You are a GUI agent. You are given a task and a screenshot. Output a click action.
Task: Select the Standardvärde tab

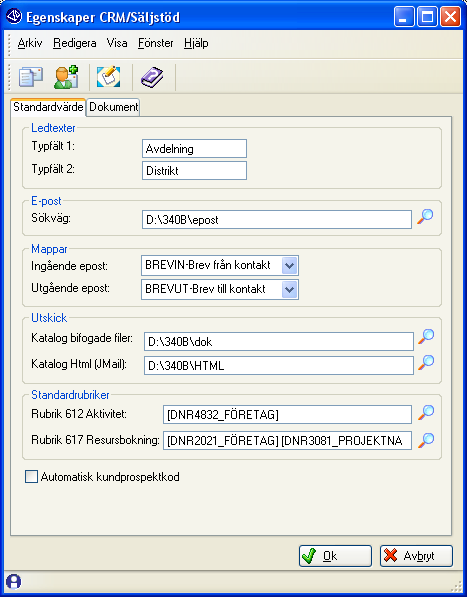[48, 107]
